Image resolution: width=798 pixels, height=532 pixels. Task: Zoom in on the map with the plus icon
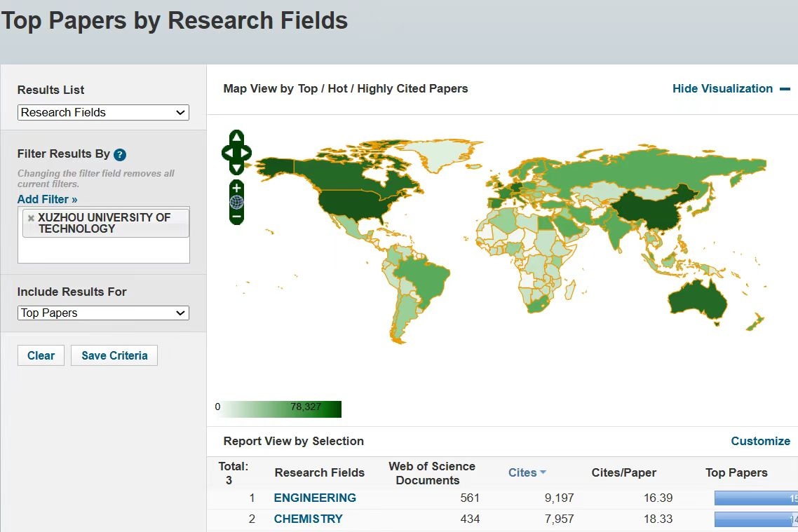pyautogui.click(x=236, y=187)
